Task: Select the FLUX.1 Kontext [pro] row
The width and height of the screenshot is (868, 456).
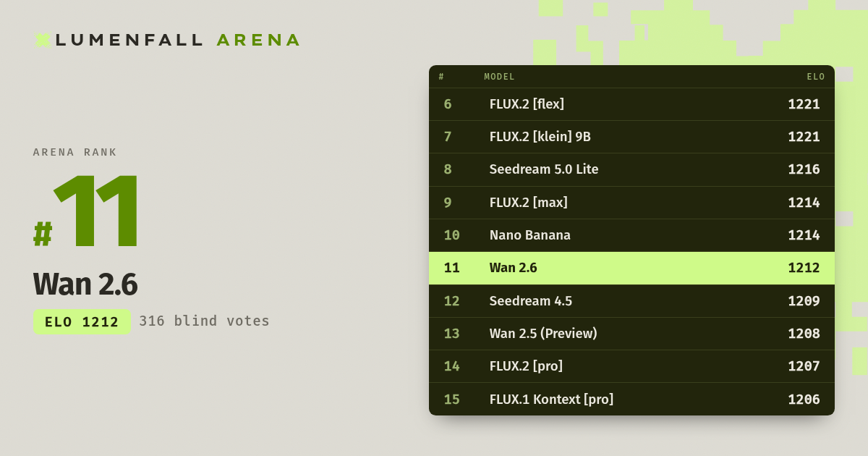Action: 631,399
